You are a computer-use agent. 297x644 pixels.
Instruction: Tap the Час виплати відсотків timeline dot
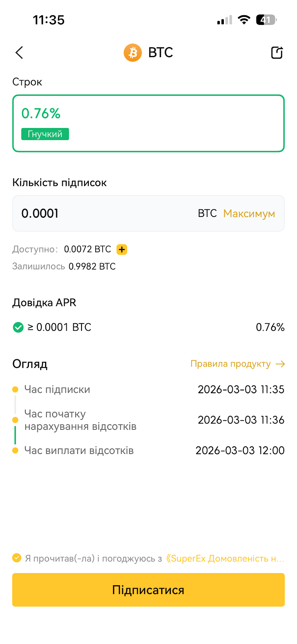point(15,450)
